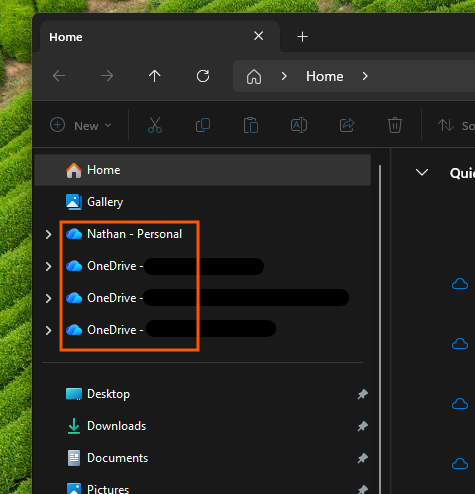
Task: Refresh the current folder view
Action: click(203, 76)
